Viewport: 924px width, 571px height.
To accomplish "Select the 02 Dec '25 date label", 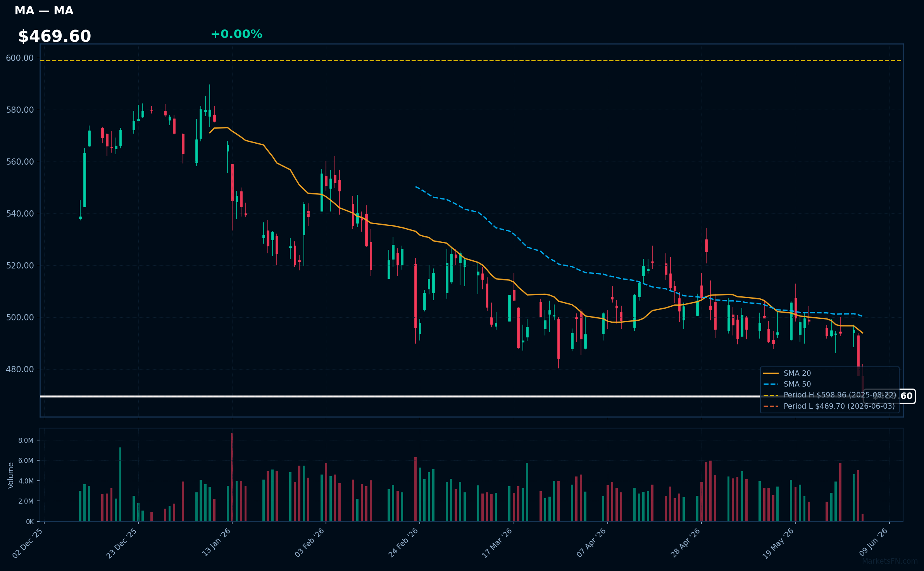I will pos(28,543).
